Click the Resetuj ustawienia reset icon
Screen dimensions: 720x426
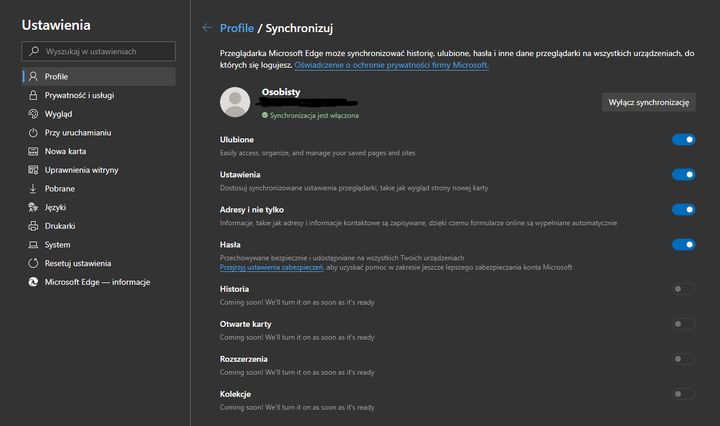pyautogui.click(x=33, y=263)
